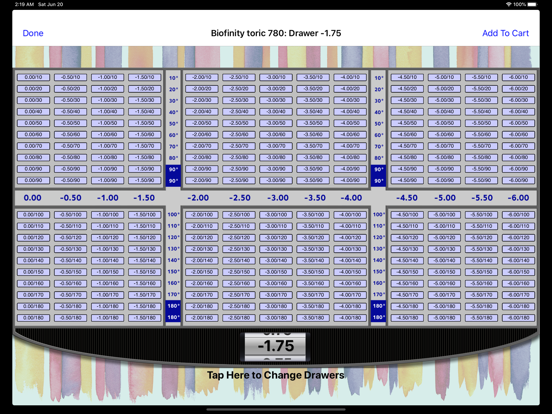Select lens label -2.00/100
The image size is (552, 414).
pyautogui.click(x=202, y=215)
